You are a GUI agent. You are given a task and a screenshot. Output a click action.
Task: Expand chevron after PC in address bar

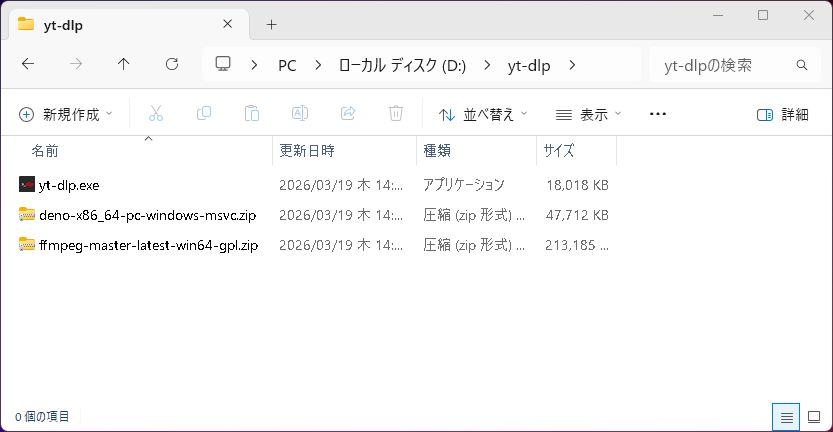coord(318,65)
